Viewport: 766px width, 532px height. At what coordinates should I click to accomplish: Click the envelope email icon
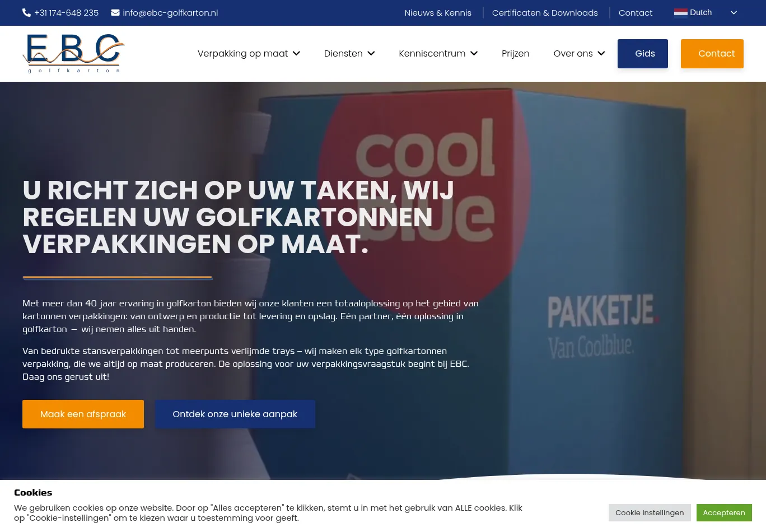coord(115,12)
